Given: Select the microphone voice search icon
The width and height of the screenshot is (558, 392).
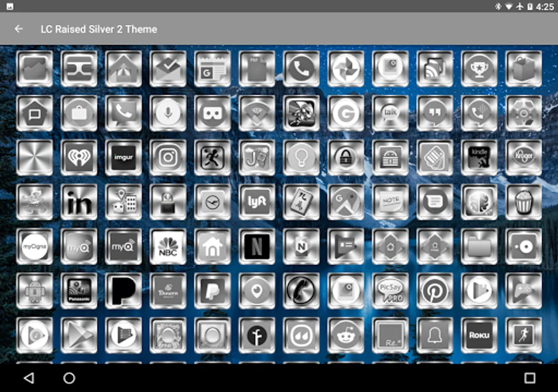Looking at the screenshot, I should (168, 113).
